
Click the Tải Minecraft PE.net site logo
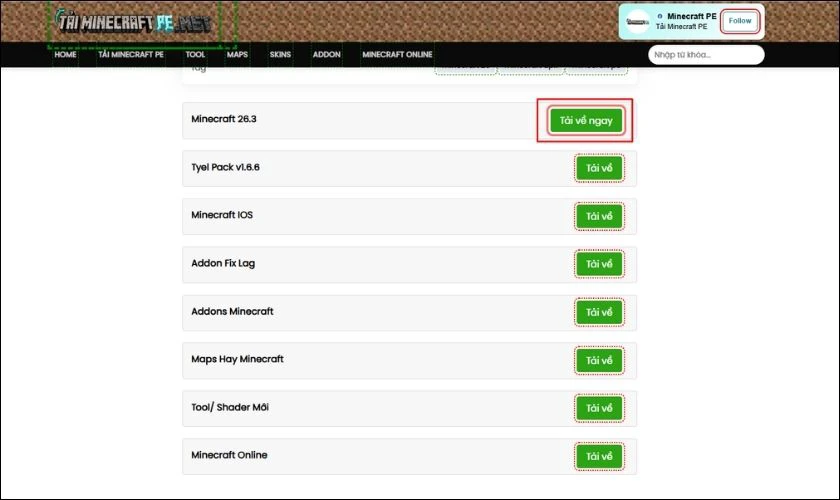coord(133,22)
